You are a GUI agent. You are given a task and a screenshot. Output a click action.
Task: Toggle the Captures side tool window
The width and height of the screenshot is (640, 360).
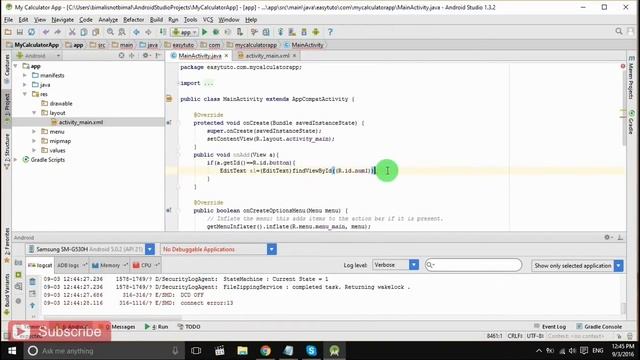7,68
